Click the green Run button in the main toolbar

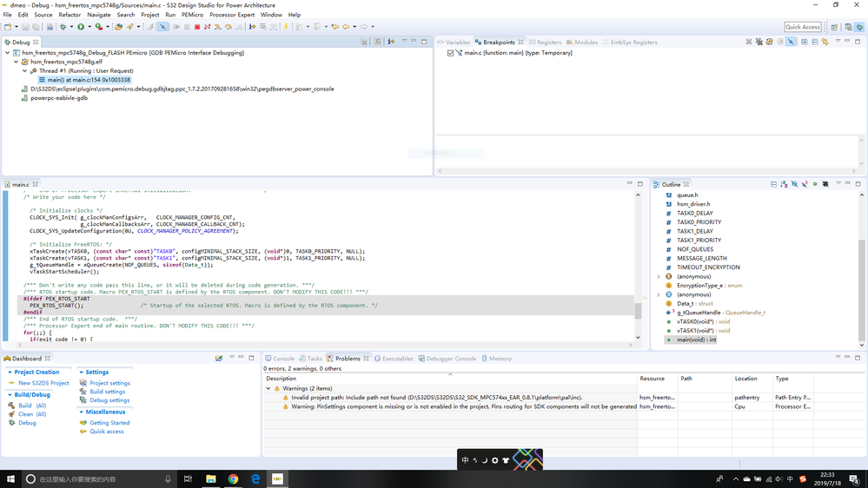click(x=81, y=27)
